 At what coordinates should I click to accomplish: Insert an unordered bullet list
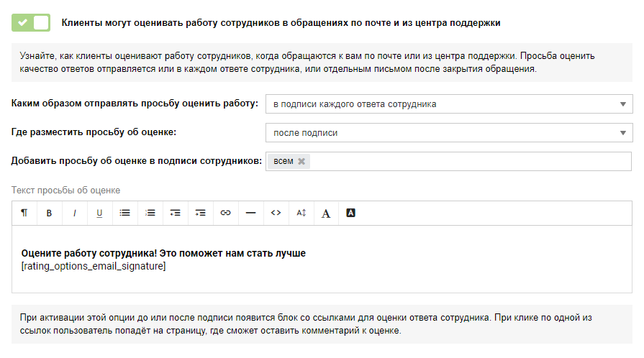tap(125, 213)
